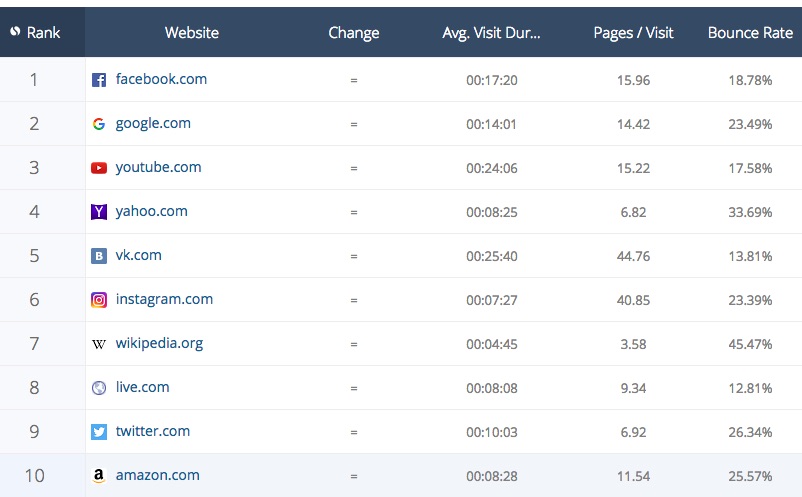
Task: Click the youtube.com play-button favicon
Action: tap(99, 168)
